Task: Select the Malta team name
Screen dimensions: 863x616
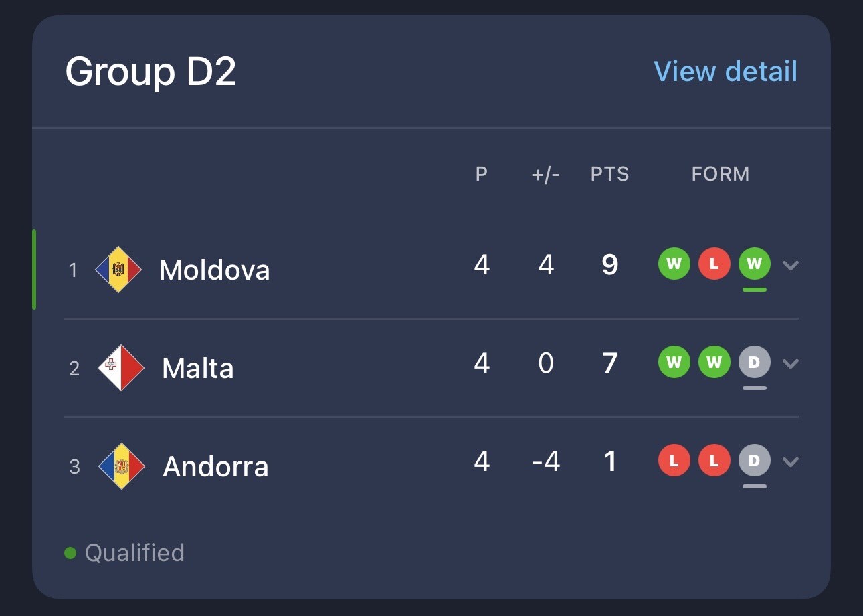Action: 197,369
